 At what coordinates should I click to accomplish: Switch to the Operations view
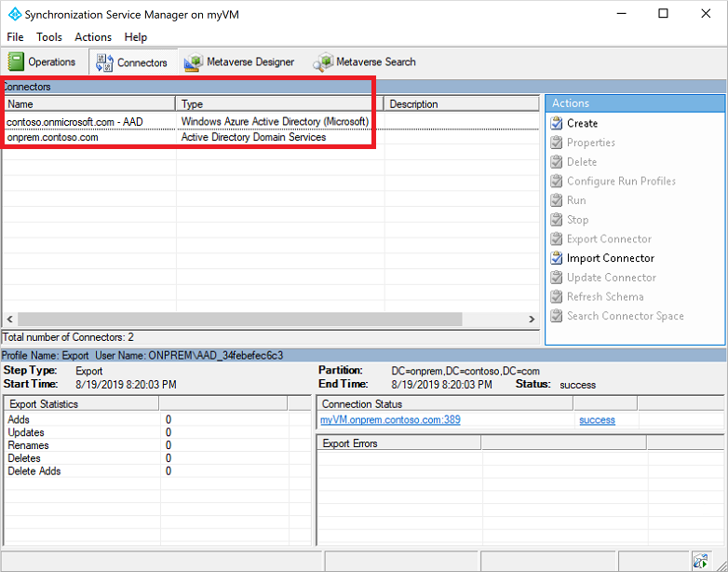click(x=42, y=62)
